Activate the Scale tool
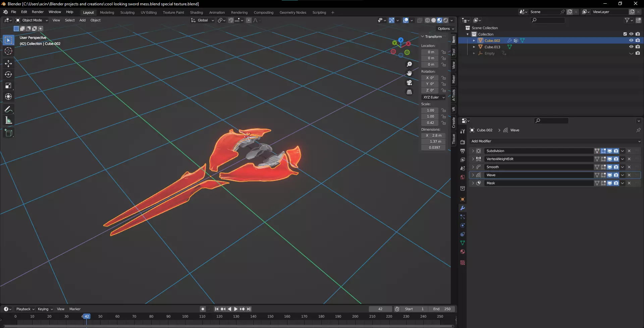644x328 pixels. pos(8,86)
